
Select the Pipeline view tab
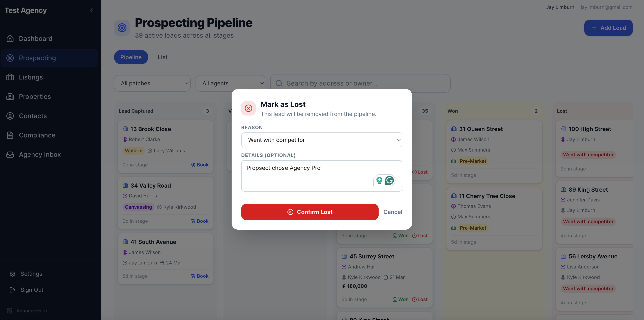pos(131,57)
